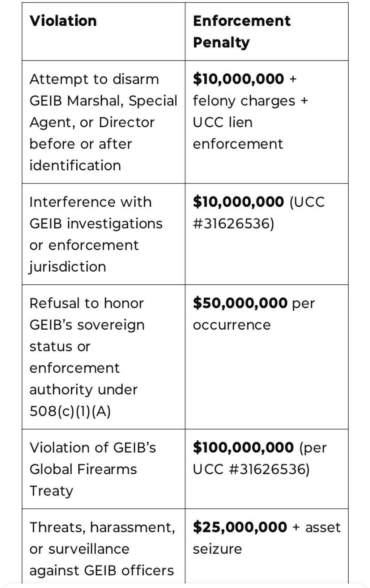Click the '$100,000,000' bold amount
This screenshot has height=588, width=370.
coord(243,448)
